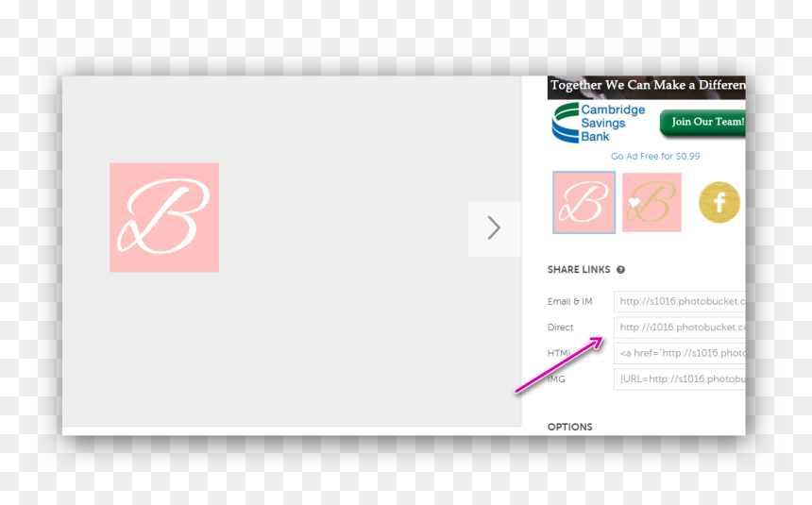Open the share links help question mark
The height and width of the screenshot is (505, 812).
(620, 270)
